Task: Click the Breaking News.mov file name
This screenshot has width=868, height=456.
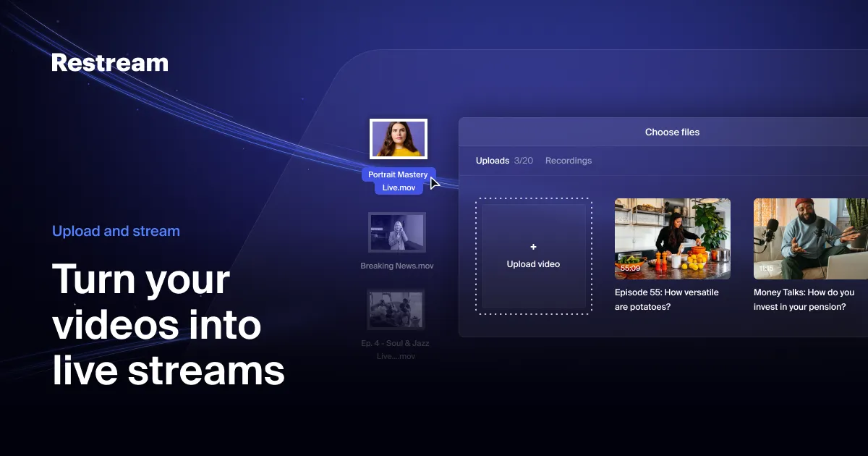Action: coord(397,266)
